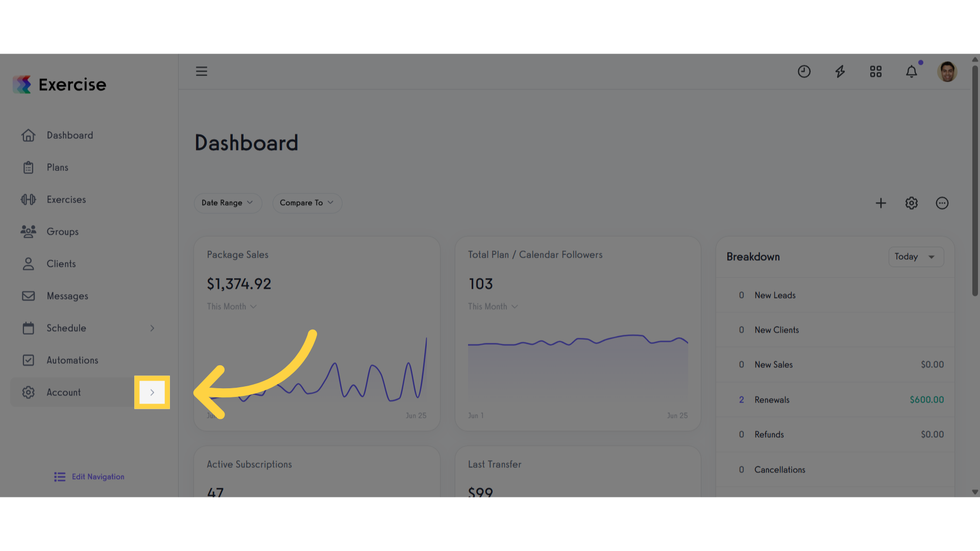
Task: Click the Dashboard page heading
Action: (247, 143)
